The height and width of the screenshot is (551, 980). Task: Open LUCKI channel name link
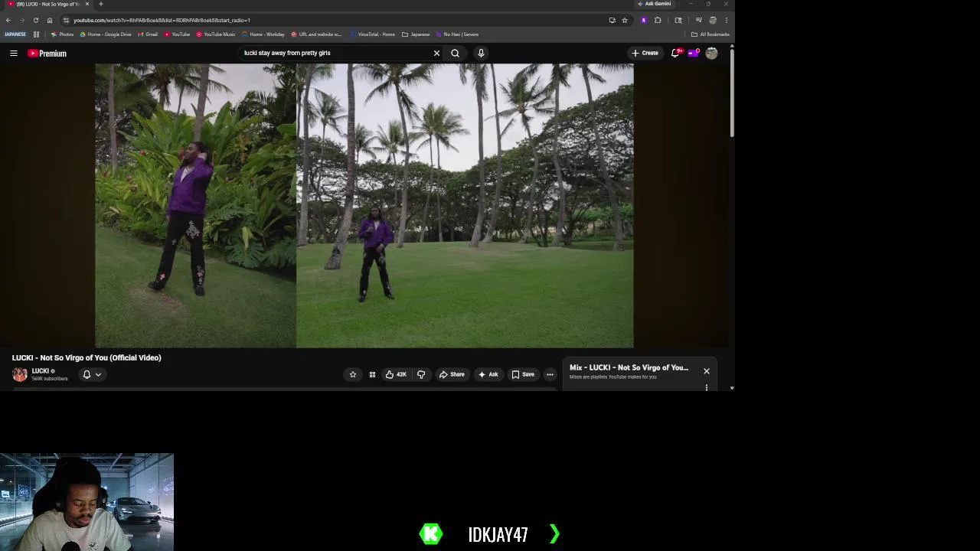(41, 371)
